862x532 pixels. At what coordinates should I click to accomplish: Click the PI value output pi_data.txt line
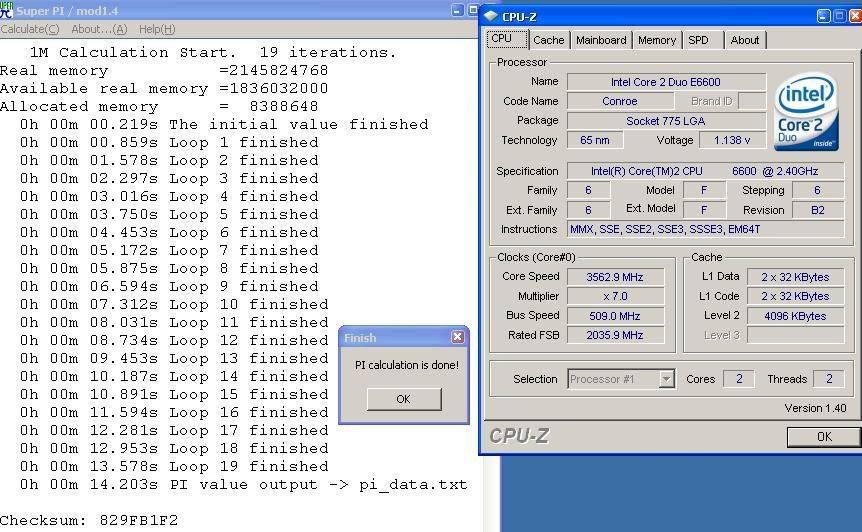pyautogui.click(x=244, y=485)
